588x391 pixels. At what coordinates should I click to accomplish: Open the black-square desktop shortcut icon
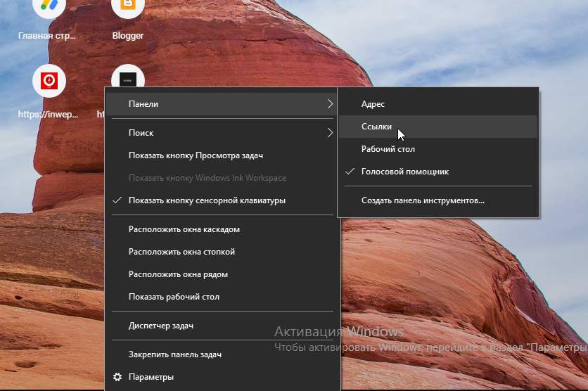(128, 77)
